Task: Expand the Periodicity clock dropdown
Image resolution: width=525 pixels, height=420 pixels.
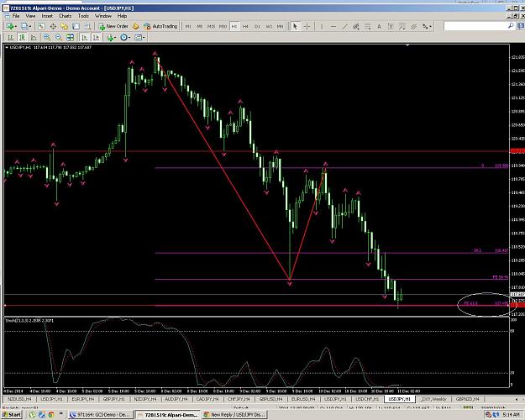Action: pos(129,38)
